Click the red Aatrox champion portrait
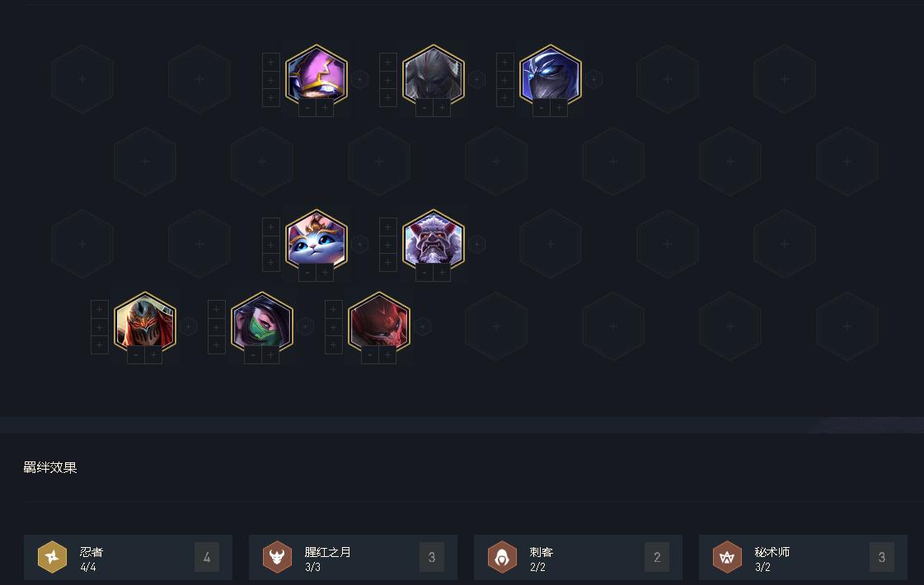The height and width of the screenshot is (585, 924). [x=379, y=324]
